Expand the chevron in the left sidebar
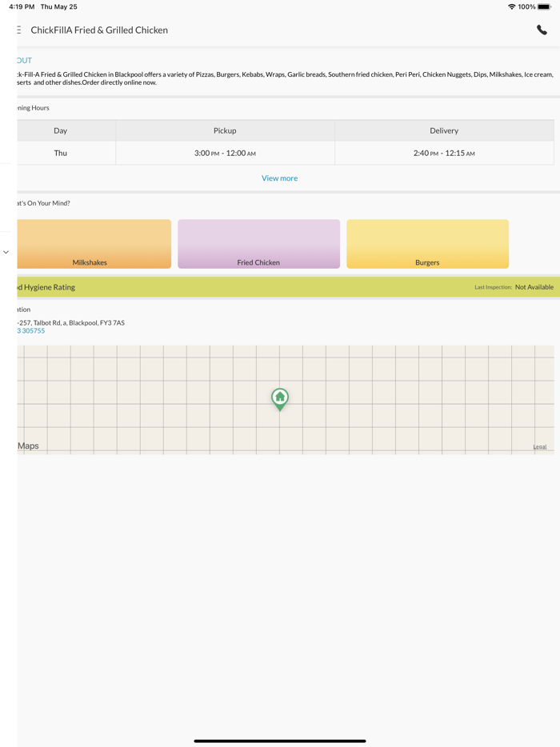This screenshot has height=747, width=560. tap(6, 252)
